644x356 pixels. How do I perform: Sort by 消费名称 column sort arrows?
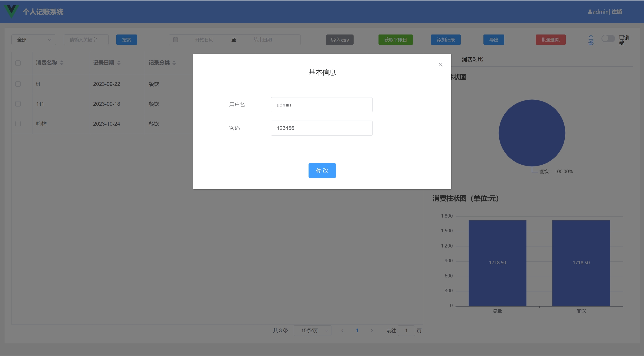pyautogui.click(x=62, y=63)
